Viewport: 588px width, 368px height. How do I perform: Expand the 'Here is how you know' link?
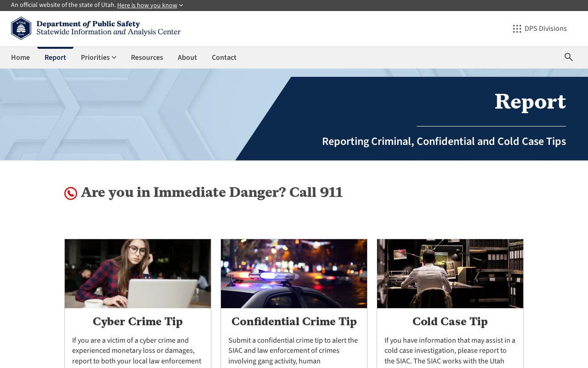click(150, 6)
